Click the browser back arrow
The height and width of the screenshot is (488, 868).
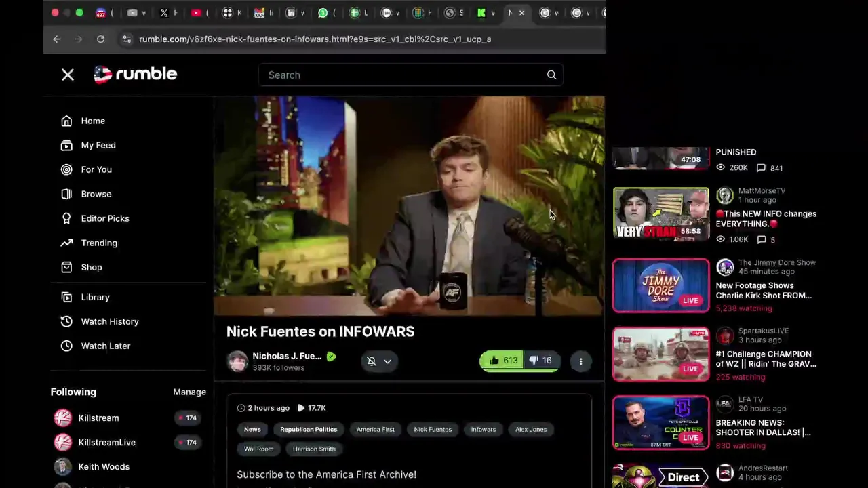click(57, 39)
